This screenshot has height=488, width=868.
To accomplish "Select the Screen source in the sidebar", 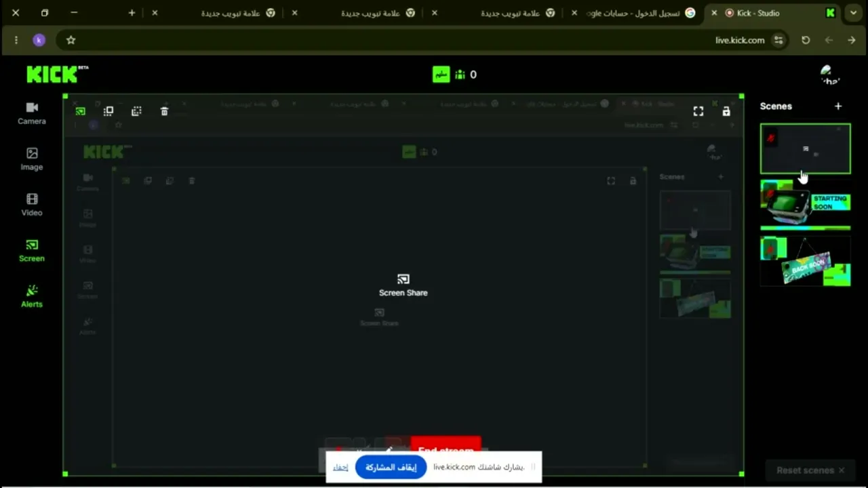I will click(x=32, y=251).
